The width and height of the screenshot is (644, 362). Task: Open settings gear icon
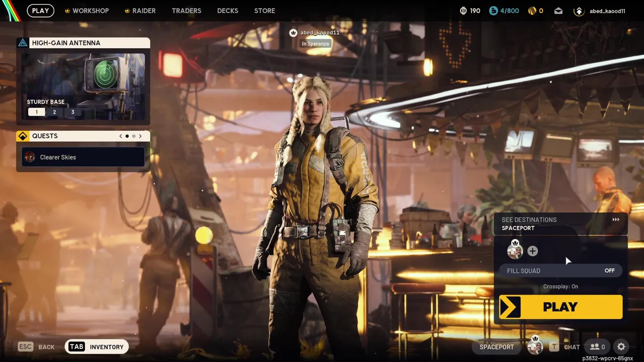[621, 347]
